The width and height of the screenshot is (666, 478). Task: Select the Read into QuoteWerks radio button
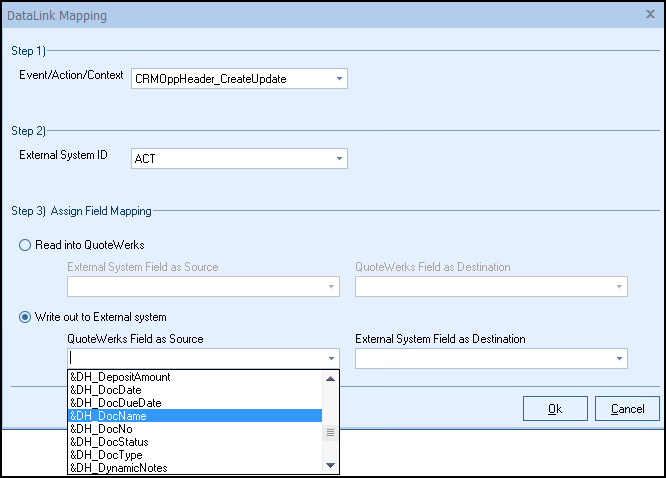tap(26, 246)
